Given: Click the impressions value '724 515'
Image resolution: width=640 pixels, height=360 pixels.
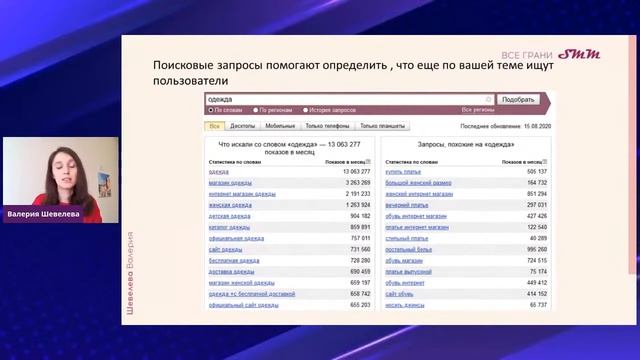Looking at the screenshot, I should click(537, 260).
